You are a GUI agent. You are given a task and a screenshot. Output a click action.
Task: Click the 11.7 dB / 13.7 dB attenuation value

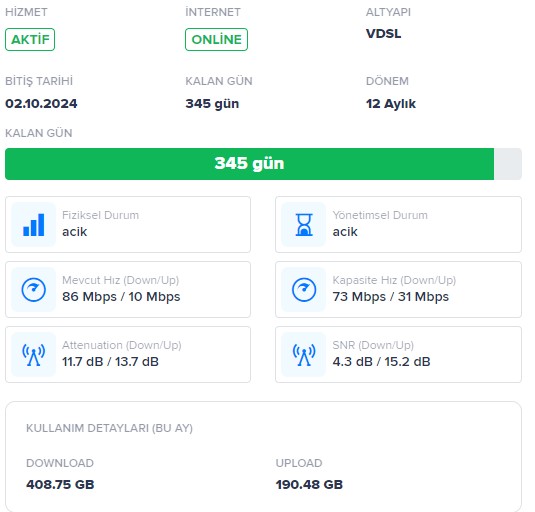click(110, 362)
